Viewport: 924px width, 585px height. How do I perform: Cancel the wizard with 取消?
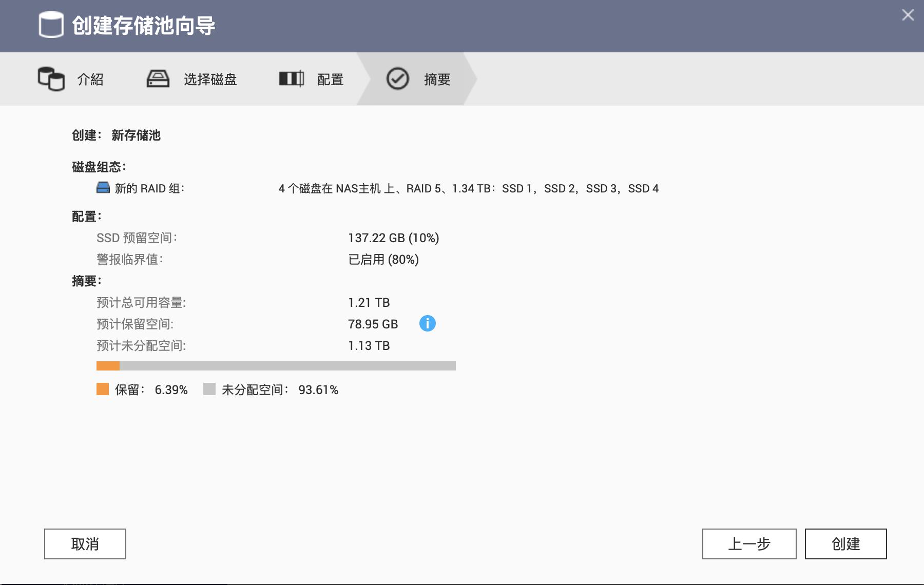point(84,544)
